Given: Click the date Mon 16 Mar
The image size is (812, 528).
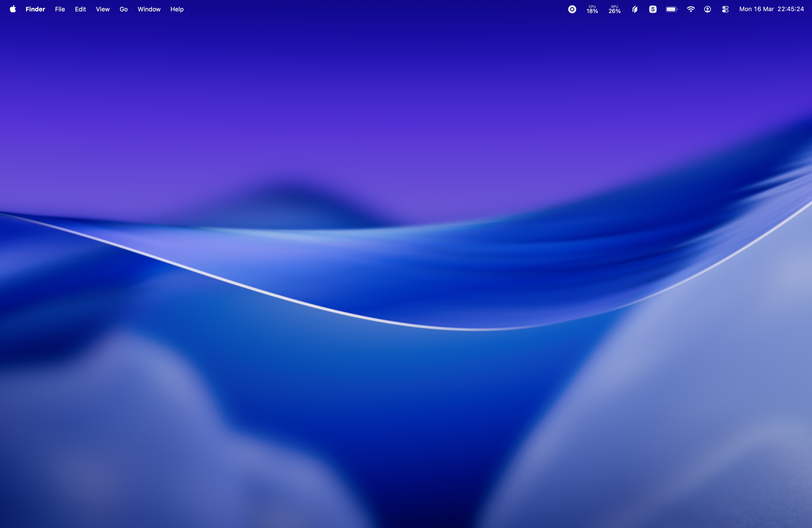Looking at the screenshot, I should click(x=756, y=9).
